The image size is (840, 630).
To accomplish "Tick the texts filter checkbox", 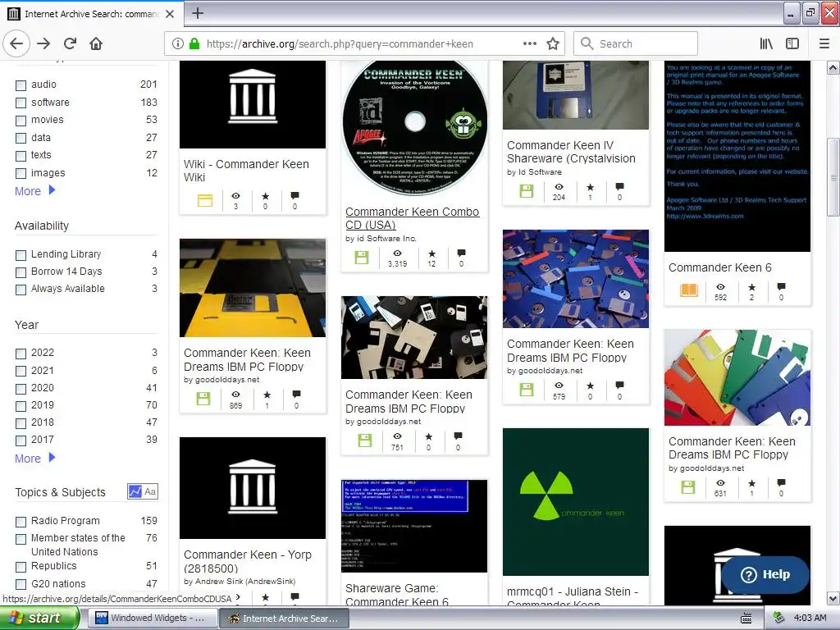I will click(x=21, y=156).
